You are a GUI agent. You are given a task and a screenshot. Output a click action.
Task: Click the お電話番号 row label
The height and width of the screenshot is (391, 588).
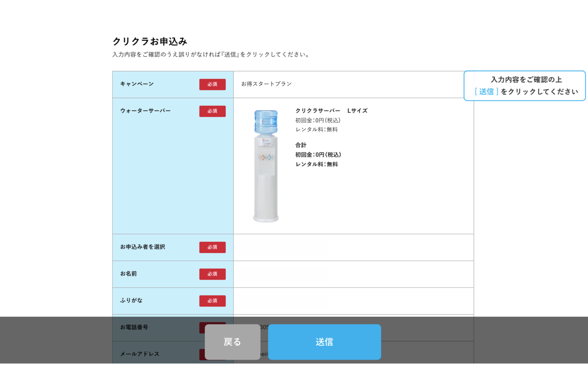[134, 327]
